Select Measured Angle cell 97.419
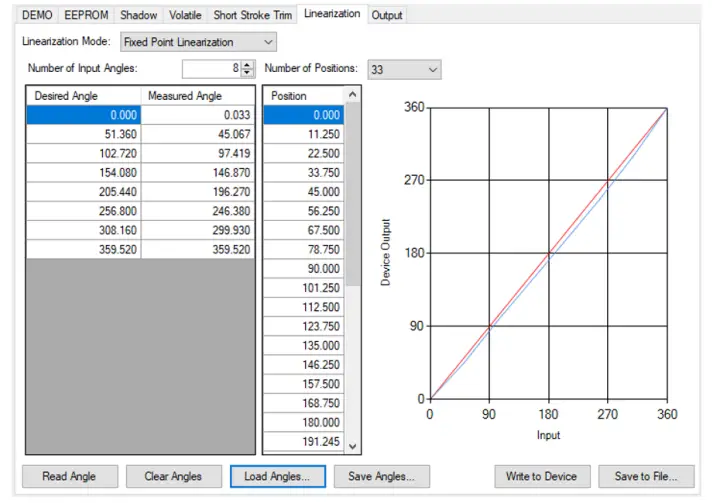712x503 pixels. (x=198, y=153)
